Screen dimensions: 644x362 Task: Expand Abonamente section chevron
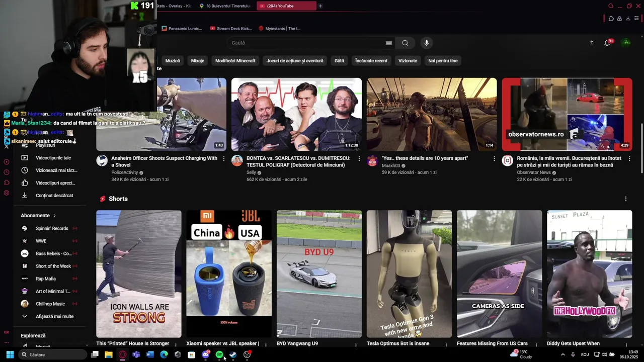tap(54, 216)
